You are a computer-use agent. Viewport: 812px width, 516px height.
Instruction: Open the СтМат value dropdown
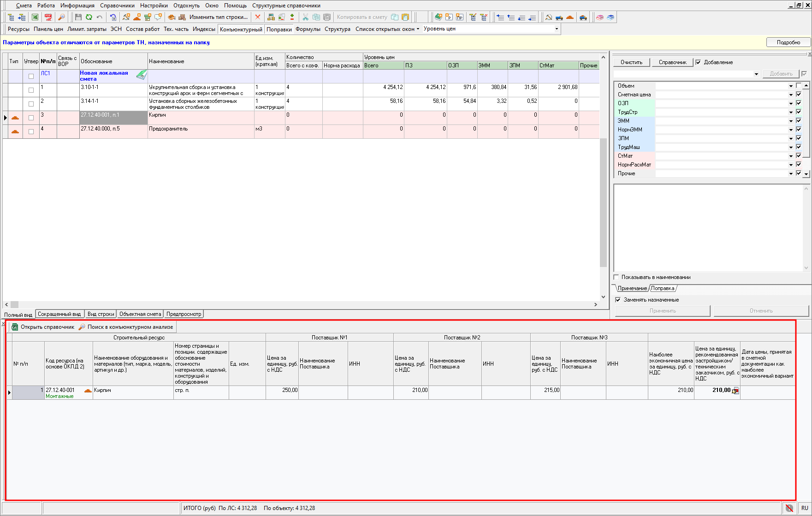[x=791, y=156]
